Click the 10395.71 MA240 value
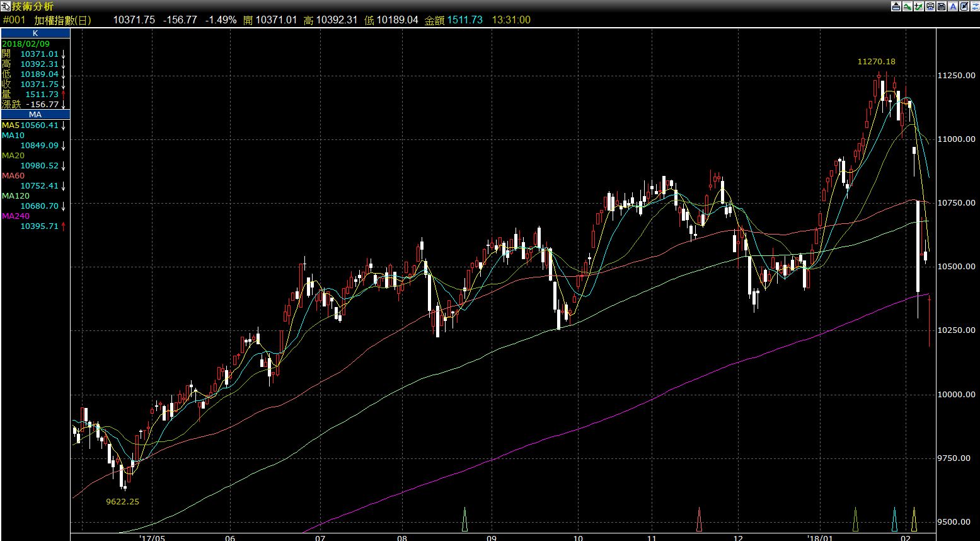 39,226
